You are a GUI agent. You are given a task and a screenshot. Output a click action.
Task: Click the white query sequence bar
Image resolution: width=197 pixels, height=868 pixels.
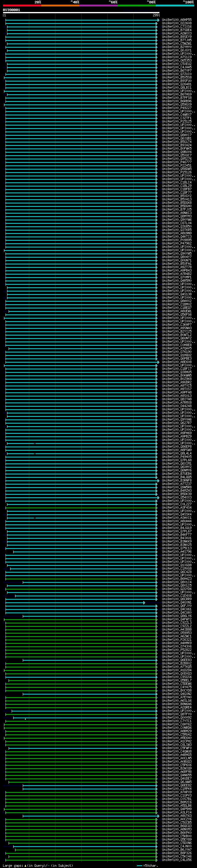click(81, 12)
